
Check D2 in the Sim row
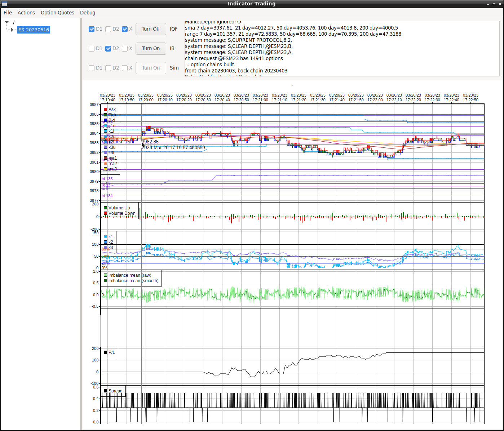108,68
